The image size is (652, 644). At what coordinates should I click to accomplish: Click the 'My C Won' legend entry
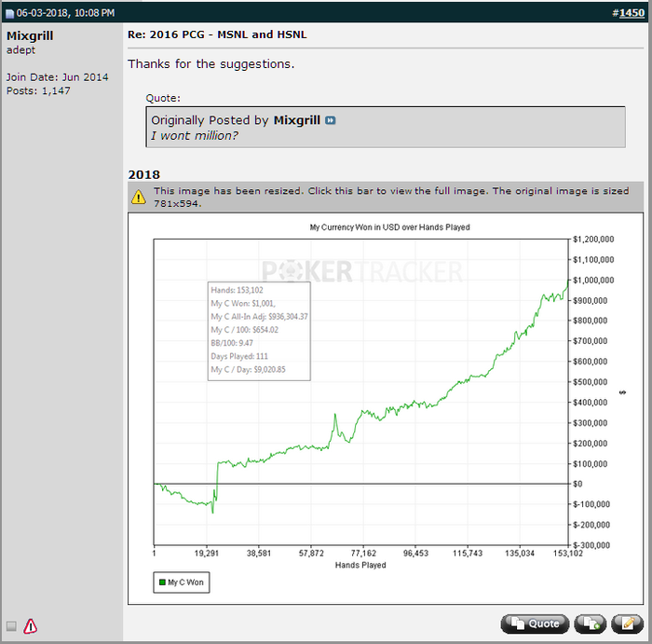point(182,582)
